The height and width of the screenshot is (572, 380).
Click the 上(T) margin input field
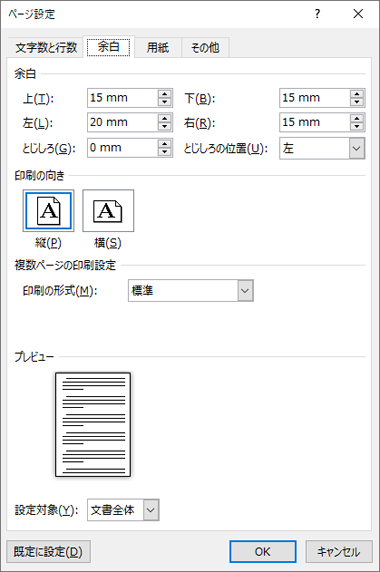click(123, 98)
